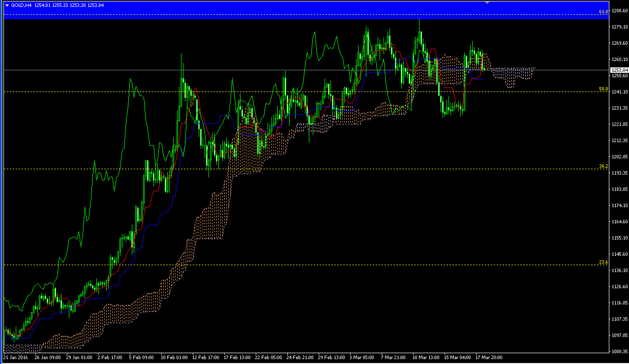Click the 1174.10 price axis label
Screen dimensions: 629x364
click(x=620, y=206)
